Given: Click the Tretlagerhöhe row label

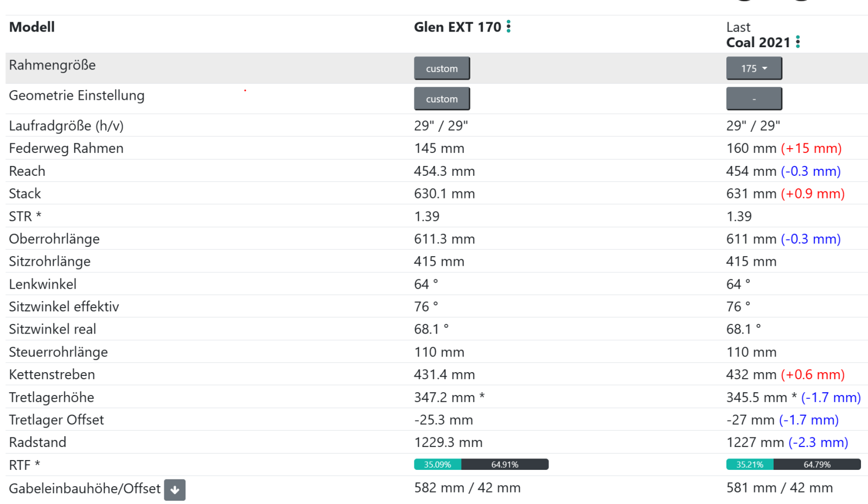Looking at the screenshot, I should [x=52, y=397].
